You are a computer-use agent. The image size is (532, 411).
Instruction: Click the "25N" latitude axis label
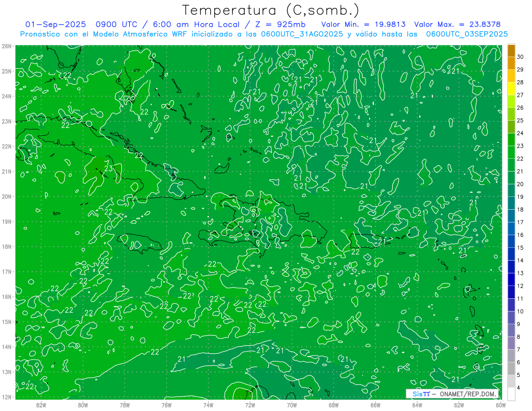point(7,71)
